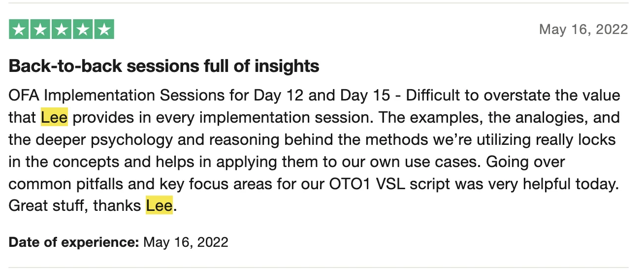The height and width of the screenshot is (270, 644).
Task: Click the first highlighted 'Lee' in the review
Action: [54, 118]
